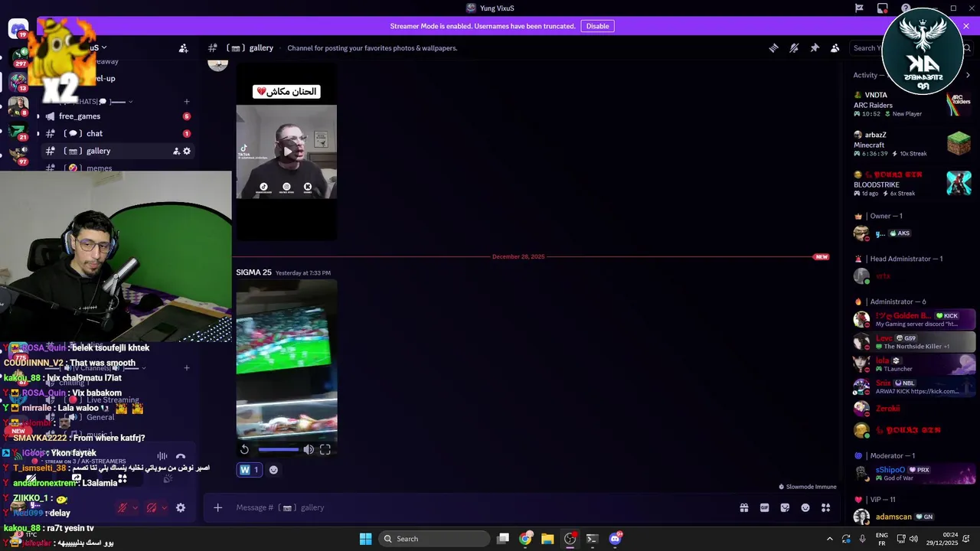Screen dimensions: 980x551
Task: Toggle the microphone mute button
Action: [x=122, y=507]
